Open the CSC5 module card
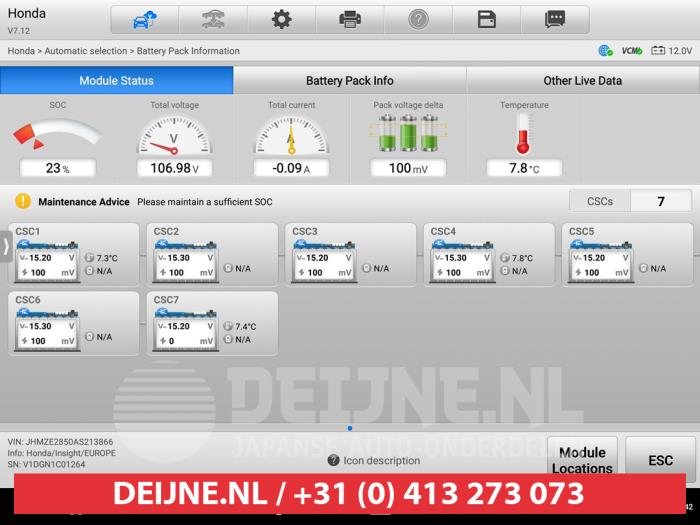The height and width of the screenshot is (525, 700). [627, 254]
